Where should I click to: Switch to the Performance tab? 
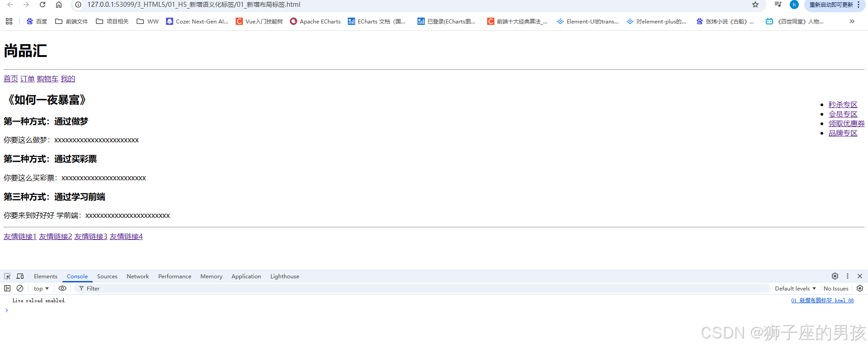tap(175, 276)
